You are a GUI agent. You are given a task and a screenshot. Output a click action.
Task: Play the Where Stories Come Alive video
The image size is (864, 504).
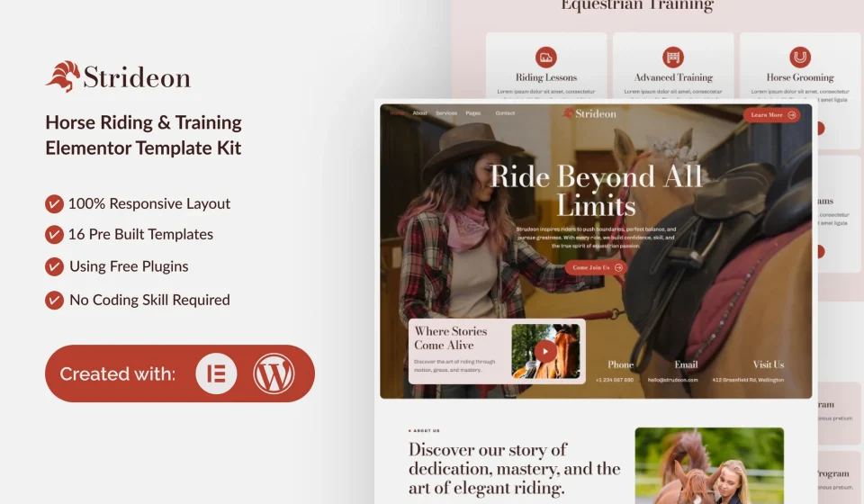[545, 351]
